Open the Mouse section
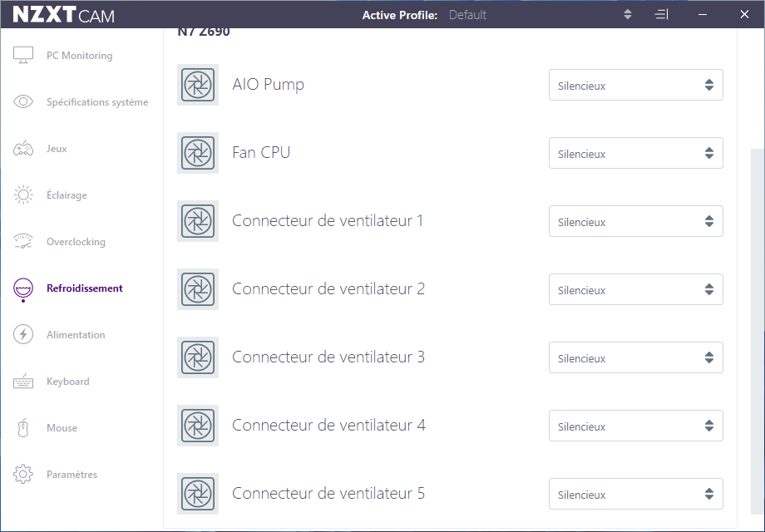This screenshot has height=532, width=765. (62, 428)
